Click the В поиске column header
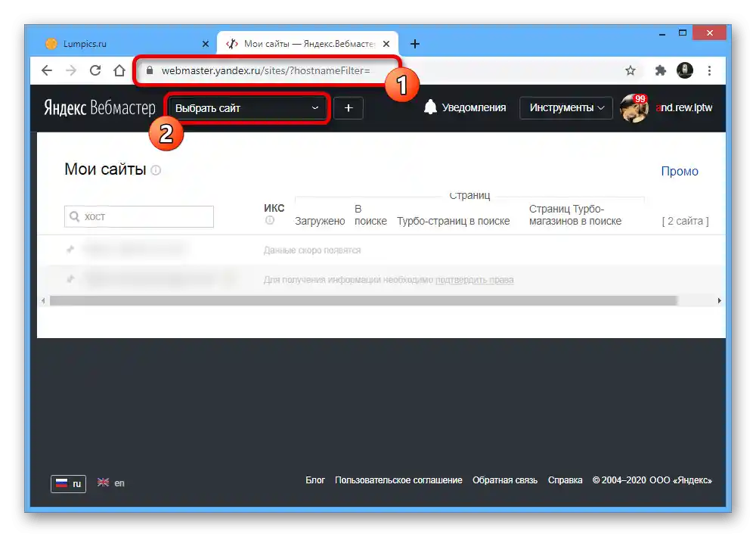Screen dimensions: 756x537 pos(370,215)
